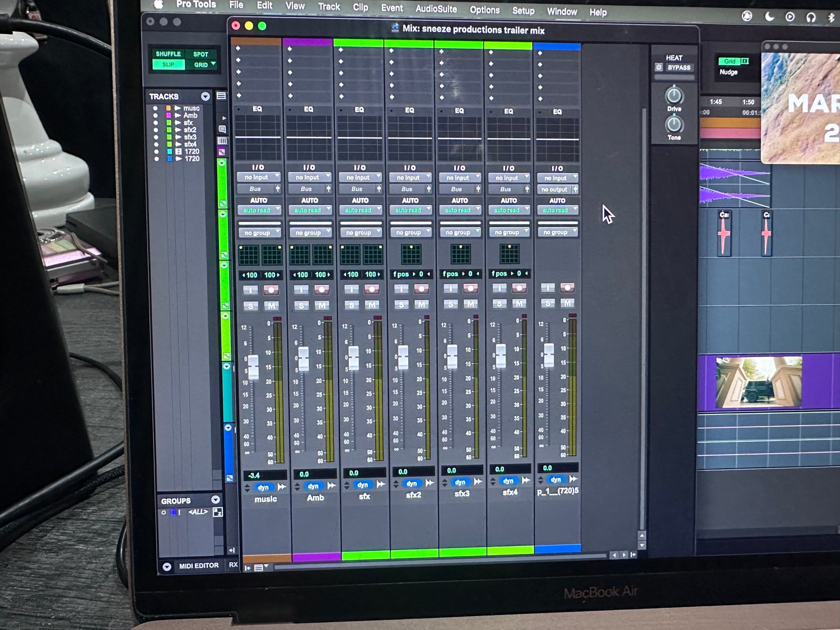
Task: Click the double-arrow icon next to sfx3's dyn
Action: pos(478,482)
